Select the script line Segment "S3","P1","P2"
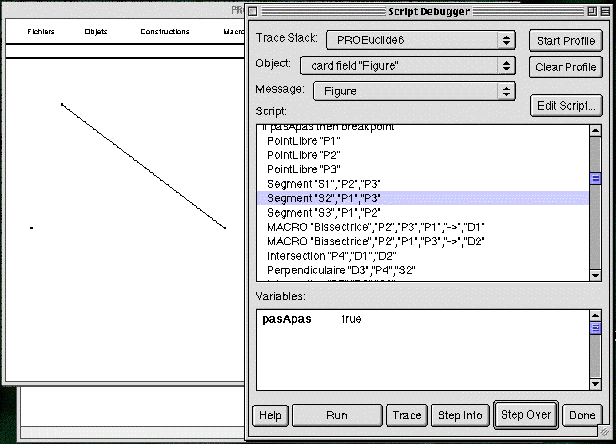616x444 pixels. pyautogui.click(x=324, y=213)
